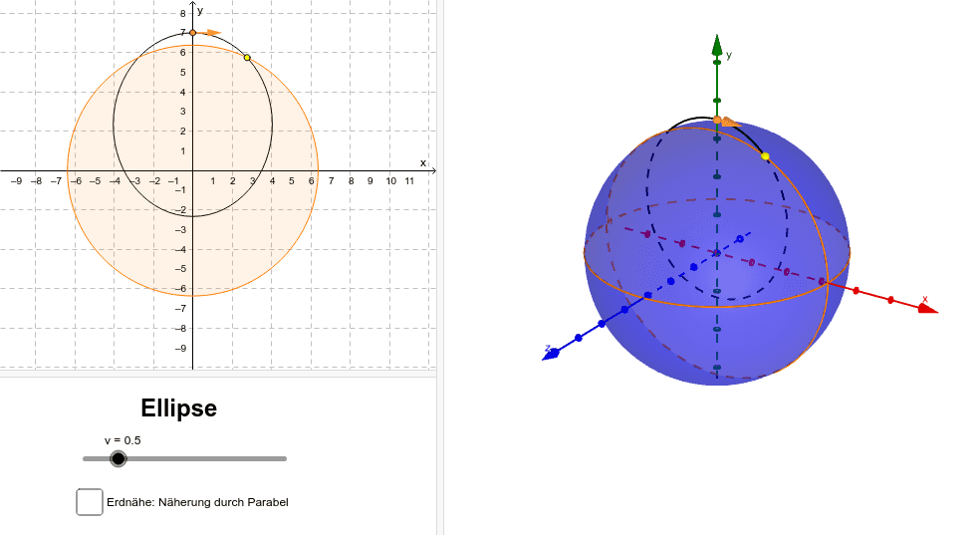Click the x label of the 3D red axis
This screenshot has height=537, width=980.
[925, 299]
